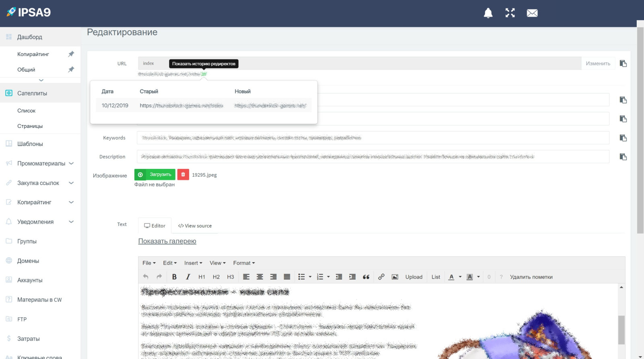Undo the last editor change
644x359 pixels.
pyautogui.click(x=146, y=277)
